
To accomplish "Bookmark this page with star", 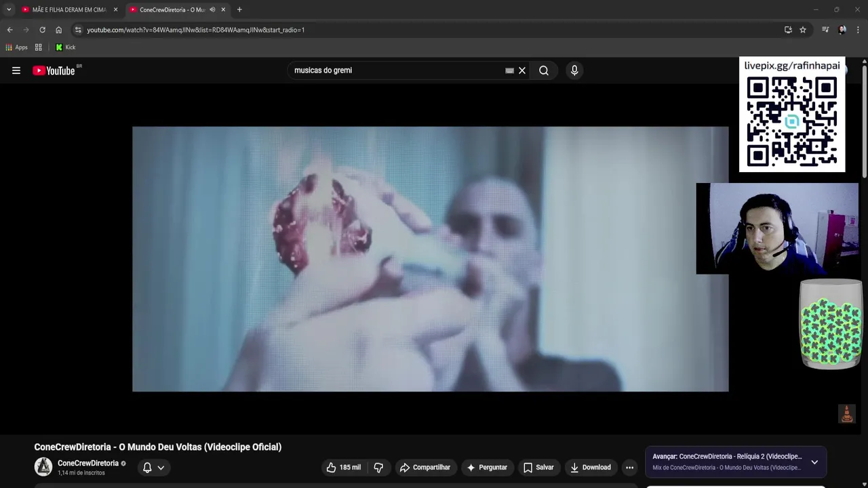I will 803,30.
